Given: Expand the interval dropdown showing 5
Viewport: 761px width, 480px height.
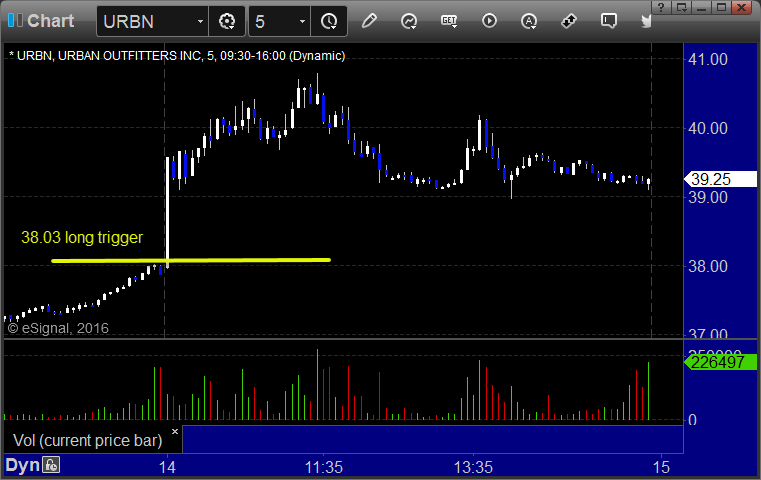Looking at the screenshot, I should click(302, 22).
